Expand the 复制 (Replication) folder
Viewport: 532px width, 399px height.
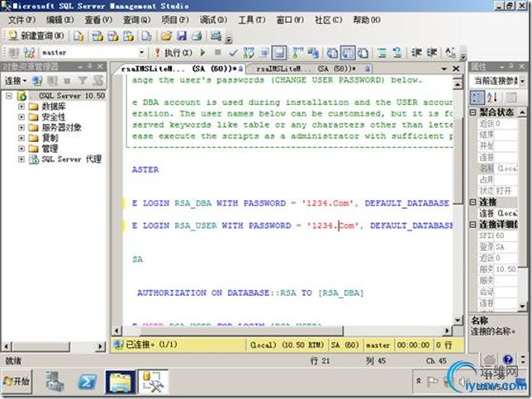coord(21,138)
